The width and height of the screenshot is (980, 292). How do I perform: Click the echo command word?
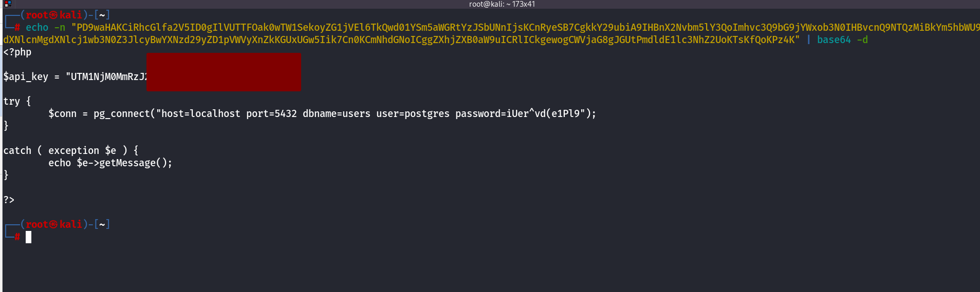click(x=37, y=28)
